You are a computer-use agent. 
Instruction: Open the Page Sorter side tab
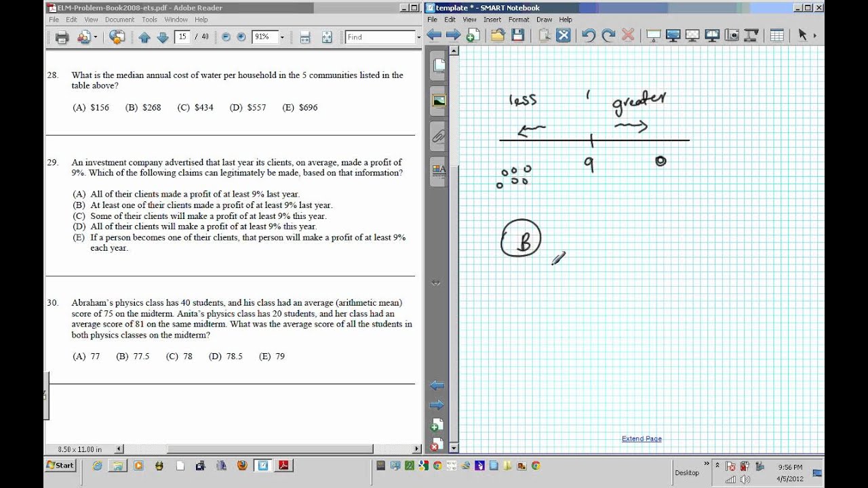click(x=439, y=66)
